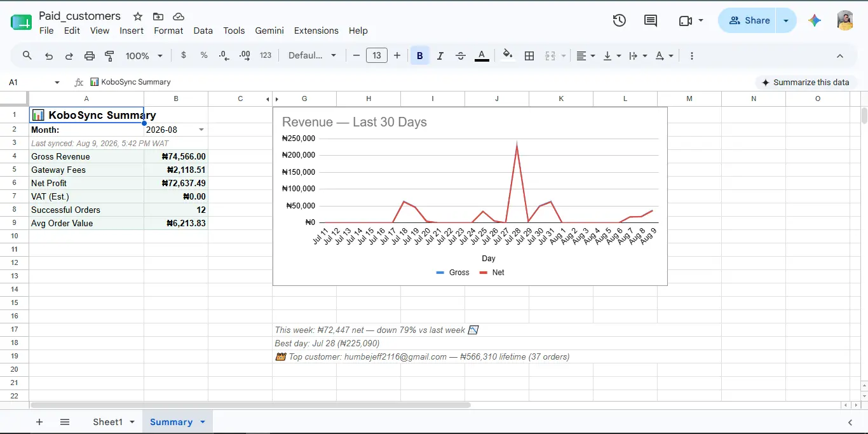Toggle italic formatting
The width and height of the screenshot is (868, 434).
(x=440, y=56)
